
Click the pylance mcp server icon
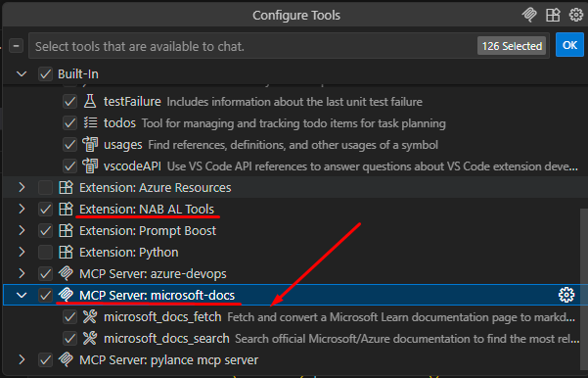click(66, 360)
